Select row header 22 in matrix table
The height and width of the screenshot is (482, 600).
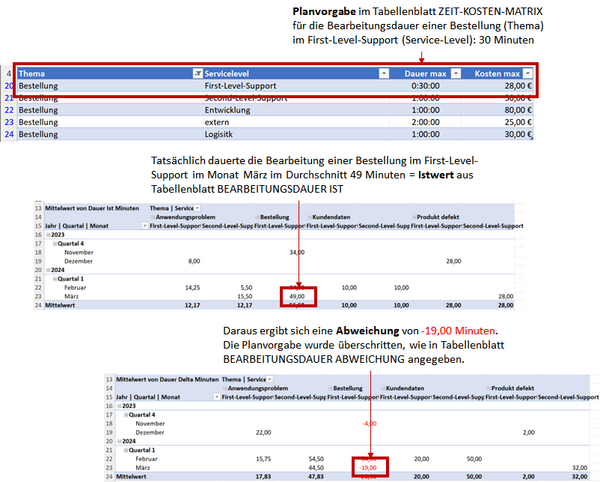tap(9, 110)
